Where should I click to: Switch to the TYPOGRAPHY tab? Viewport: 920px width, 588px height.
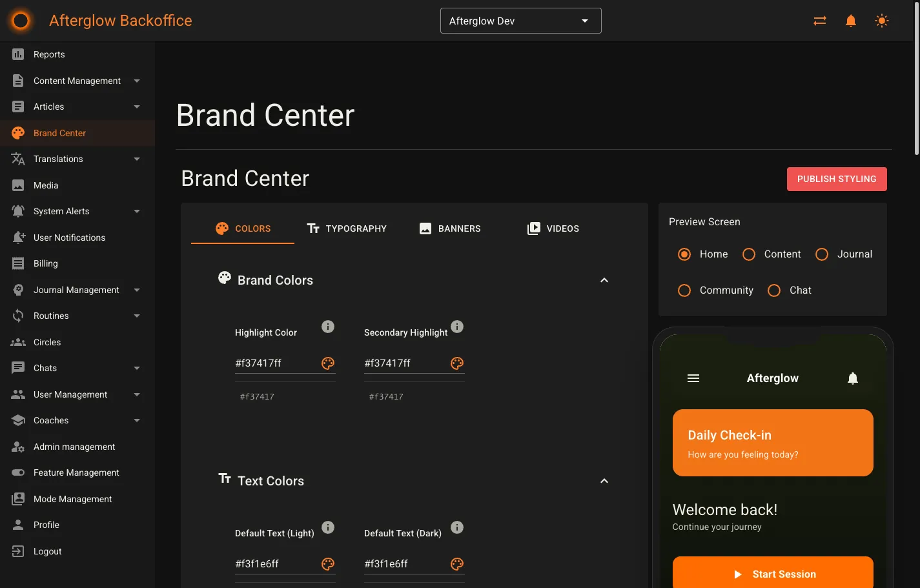tap(347, 228)
